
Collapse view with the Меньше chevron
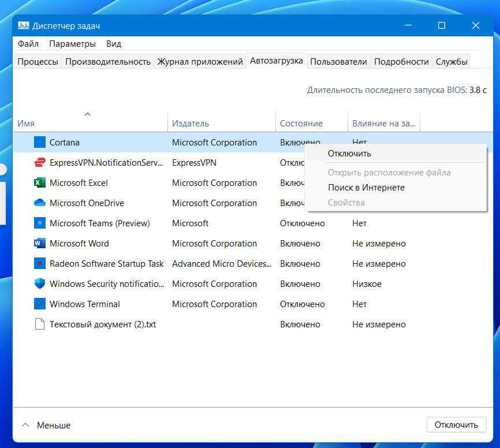coord(25,425)
